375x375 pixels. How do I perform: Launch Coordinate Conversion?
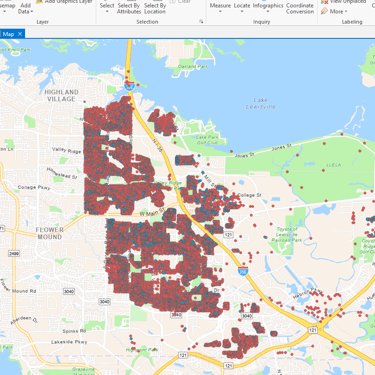pyautogui.click(x=300, y=8)
